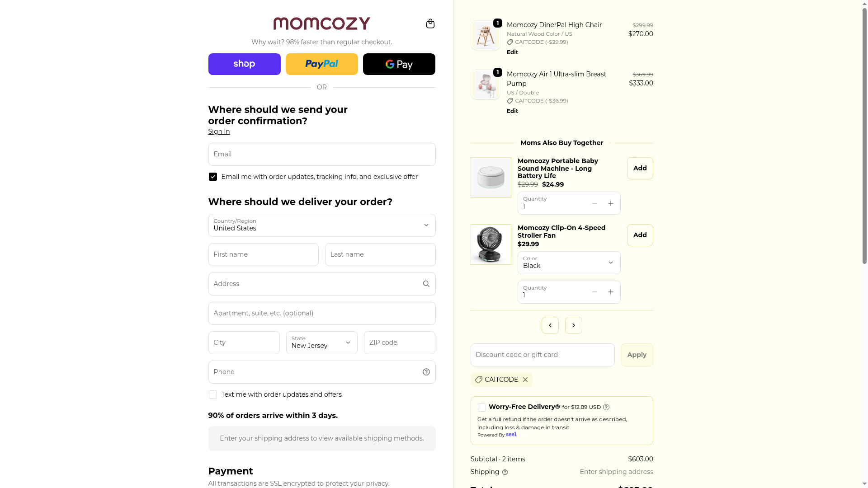Click the Discount code or gift card field
This screenshot has height=488, width=868.
pyautogui.click(x=542, y=355)
